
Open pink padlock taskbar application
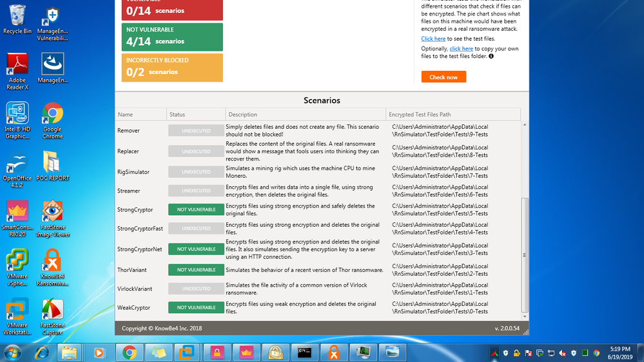[217, 352]
